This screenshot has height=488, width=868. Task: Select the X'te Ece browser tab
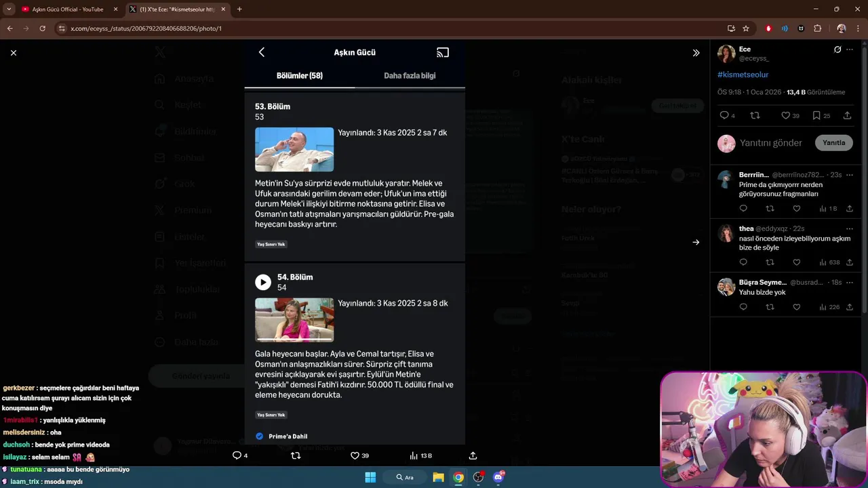pos(176,9)
